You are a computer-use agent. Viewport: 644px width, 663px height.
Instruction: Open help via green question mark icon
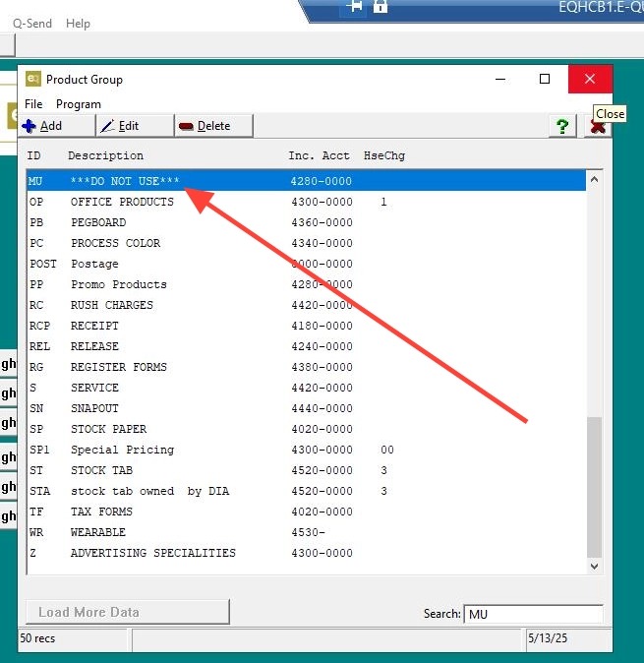562,126
